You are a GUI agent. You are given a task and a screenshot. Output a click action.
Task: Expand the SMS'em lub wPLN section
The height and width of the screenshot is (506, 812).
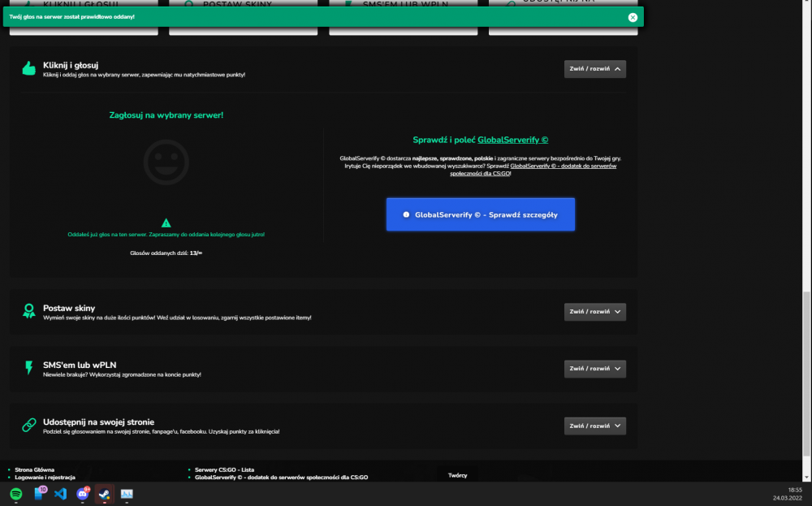pos(594,369)
